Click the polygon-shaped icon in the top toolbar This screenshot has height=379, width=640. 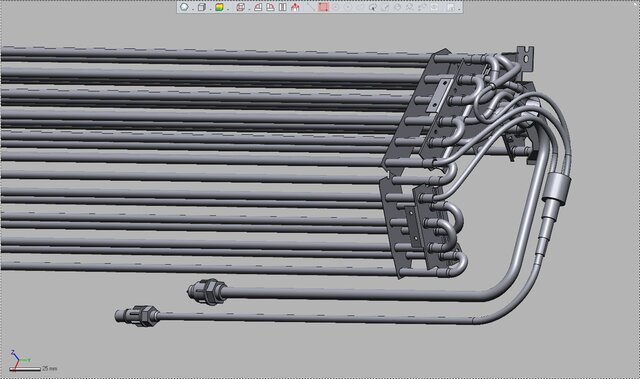(x=184, y=7)
